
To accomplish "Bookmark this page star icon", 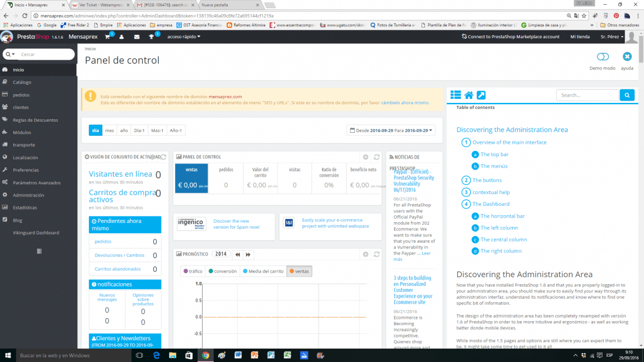I will 584,16.
